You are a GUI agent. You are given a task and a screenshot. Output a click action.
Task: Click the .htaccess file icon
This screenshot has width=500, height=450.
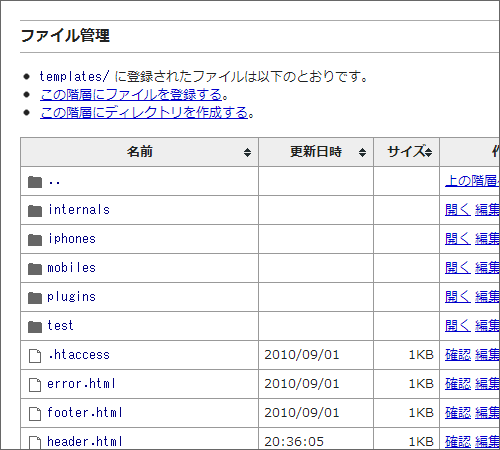point(35,356)
